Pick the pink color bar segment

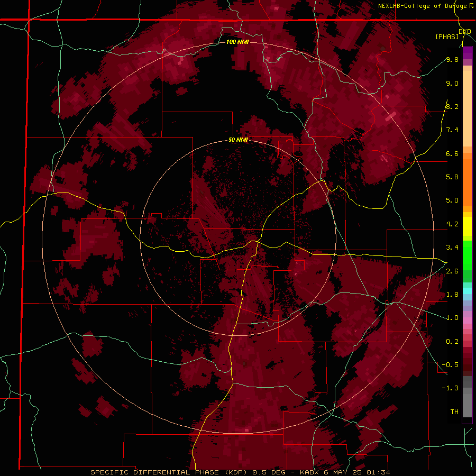pos(467,321)
